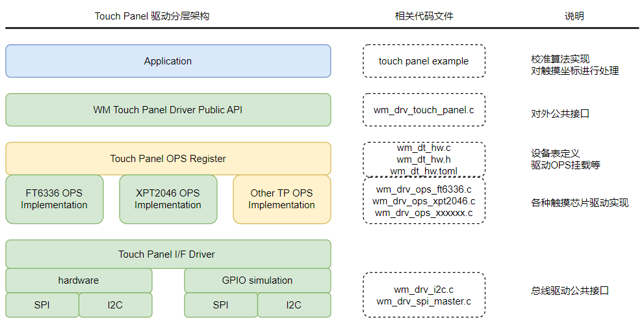Click the Touch Panel 驱动分层架构 header
Viewport: 644px width, 326px height.
click(x=152, y=16)
